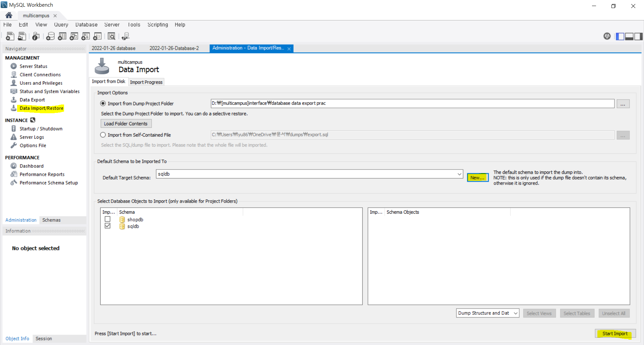The width and height of the screenshot is (644, 345).
Task: Create a new view icon
Action: point(74,36)
